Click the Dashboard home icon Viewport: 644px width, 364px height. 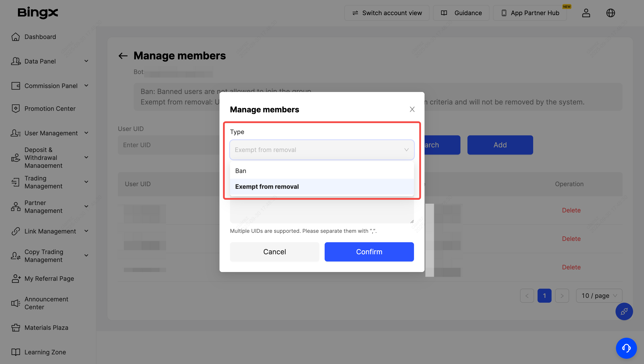click(16, 37)
